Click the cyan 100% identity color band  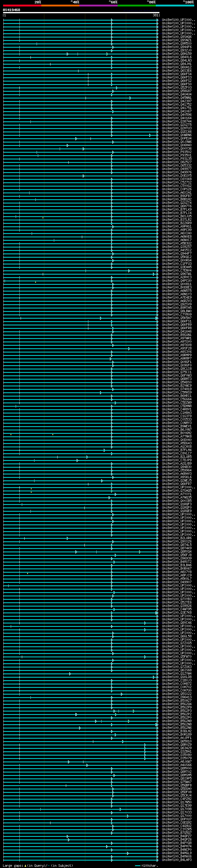(x=175, y=6)
